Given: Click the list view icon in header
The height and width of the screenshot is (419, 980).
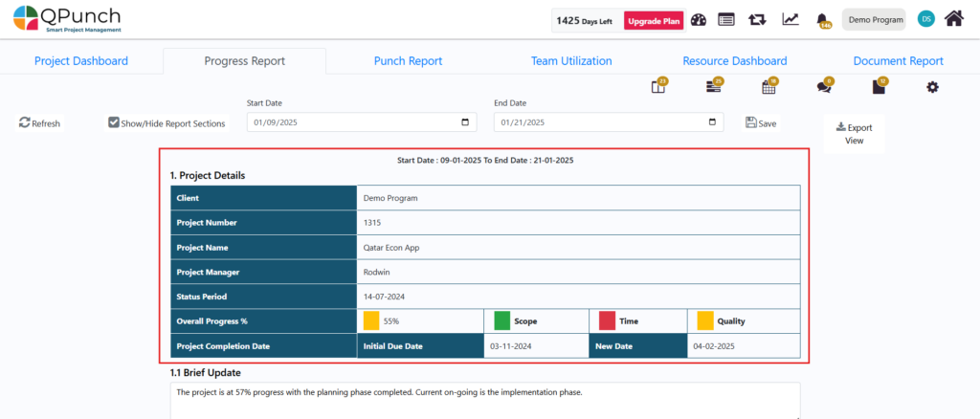Looking at the screenshot, I should click(726, 20).
